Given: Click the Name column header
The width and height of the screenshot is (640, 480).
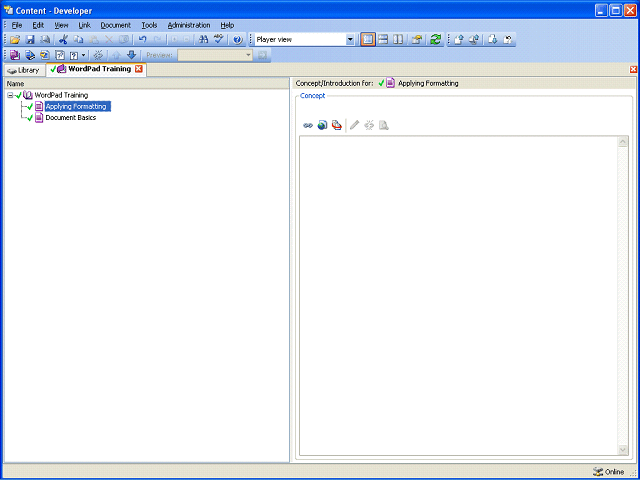Looking at the screenshot, I should (146, 84).
